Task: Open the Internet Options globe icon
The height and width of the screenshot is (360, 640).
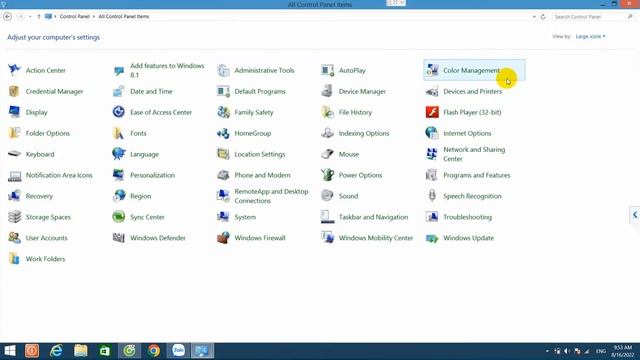Action: pyautogui.click(x=432, y=133)
